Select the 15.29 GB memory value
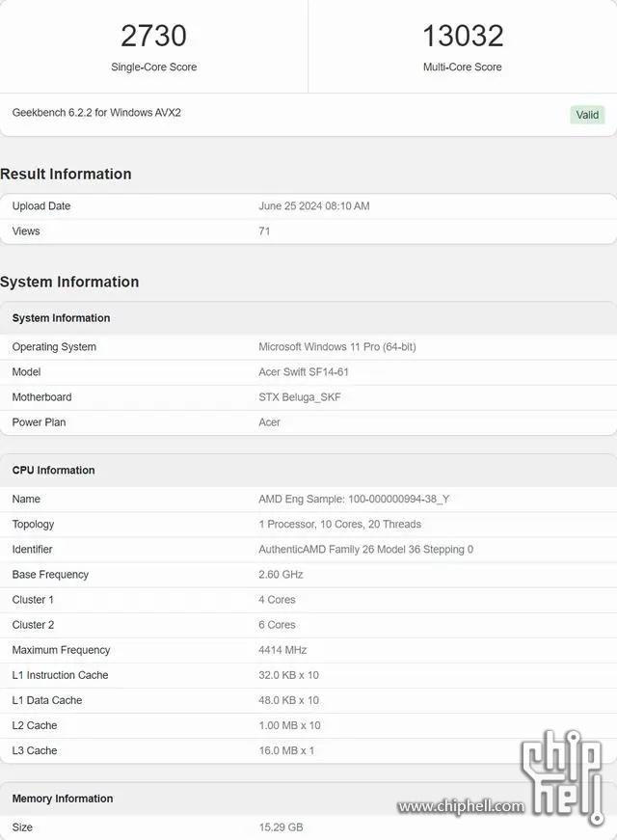Screen dimensions: 617x840 click(x=282, y=827)
